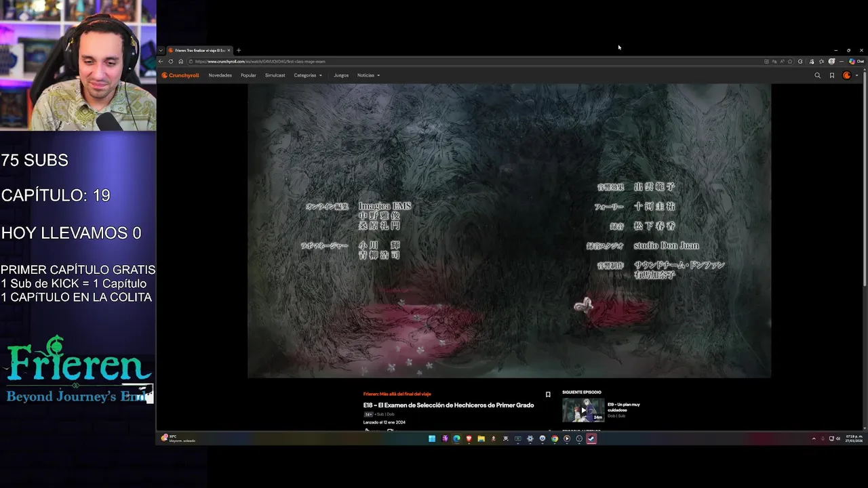Select the Frieren Crunchyroll browser tab
Image resolution: width=868 pixels, height=488 pixels.
(199, 50)
